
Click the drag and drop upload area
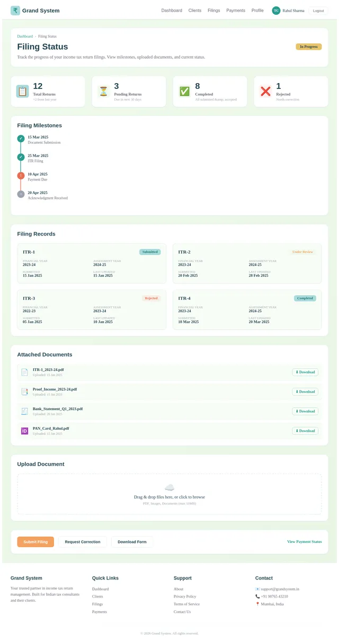tap(169, 494)
